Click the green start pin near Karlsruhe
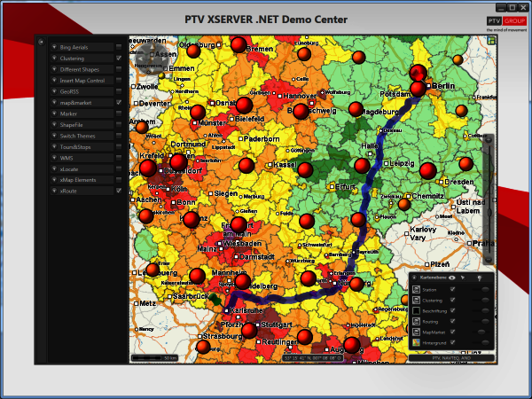Image resolution: width=532 pixels, height=399 pixels. (x=215, y=300)
